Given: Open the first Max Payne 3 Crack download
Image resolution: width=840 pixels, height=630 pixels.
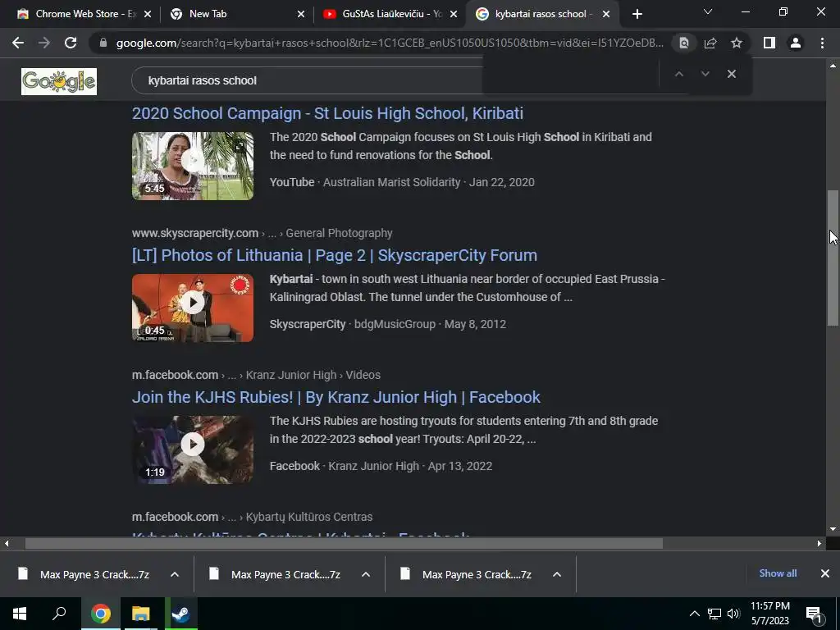Looking at the screenshot, I should 83,574.
